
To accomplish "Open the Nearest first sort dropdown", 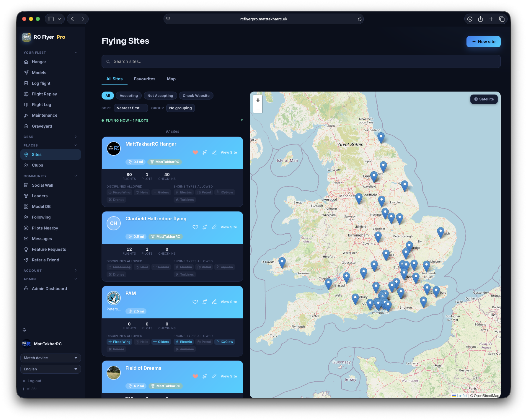I will click(x=130, y=108).
